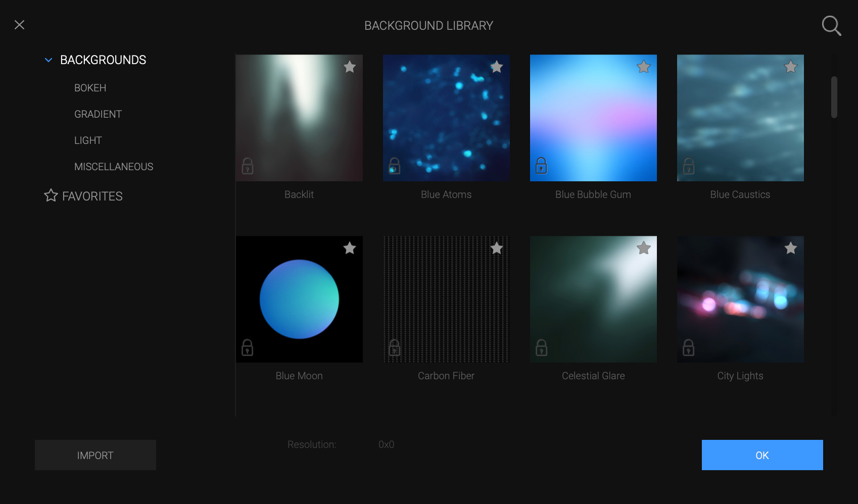The image size is (858, 504).
Task: Favorite the Backlit background star
Action: 350,67
